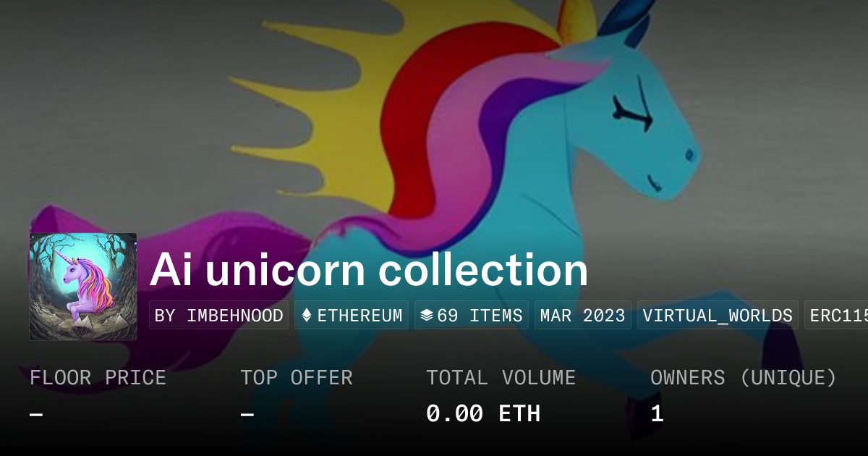Open the unicorn collection avatar thumbnail
The width and height of the screenshot is (868, 456).
83,287
